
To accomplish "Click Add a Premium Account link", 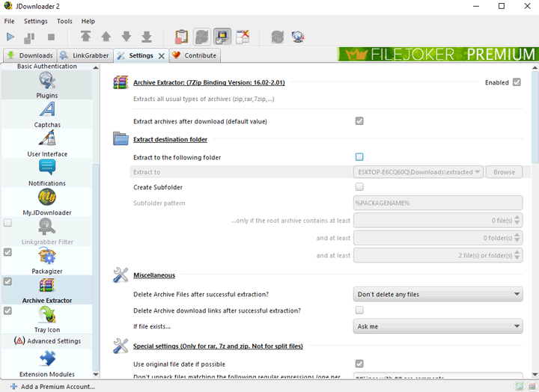I will tap(52, 387).
